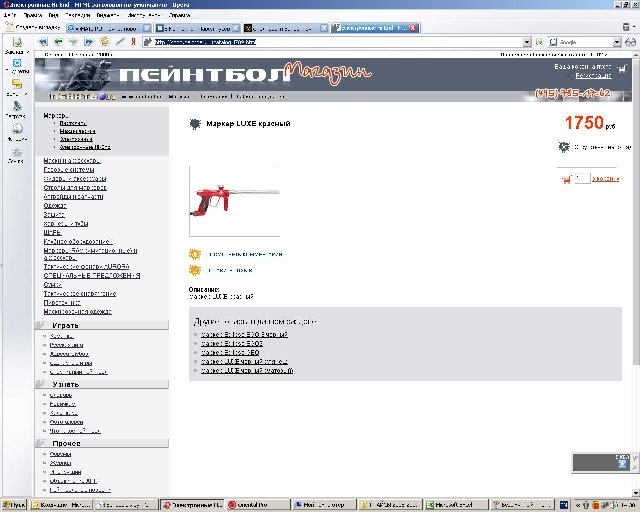This screenshot has height=512, width=640.
Task: Expand the Google search engine dropdown
Action: pos(617,42)
